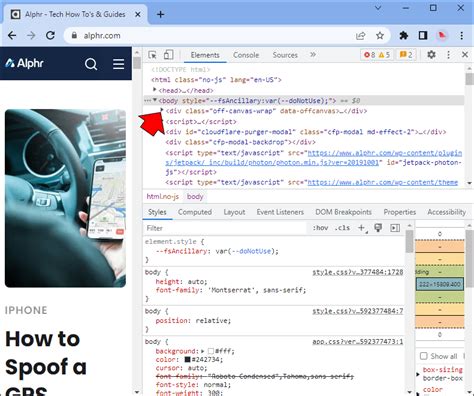Toggle the rendering emulations paintbrush icon
This screenshot has width=474, height=396.
(378, 228)
